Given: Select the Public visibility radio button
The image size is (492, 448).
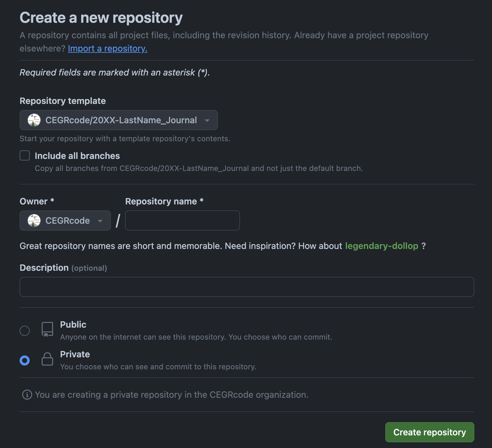Looking at the screenshot, I should [25, 331].
